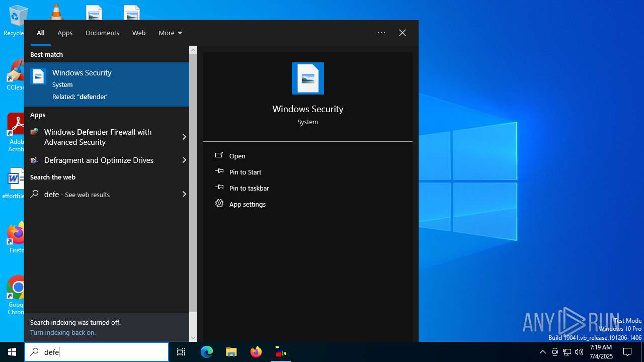
Task: Click 'defe - See web results' text
Action: [77, 194]
